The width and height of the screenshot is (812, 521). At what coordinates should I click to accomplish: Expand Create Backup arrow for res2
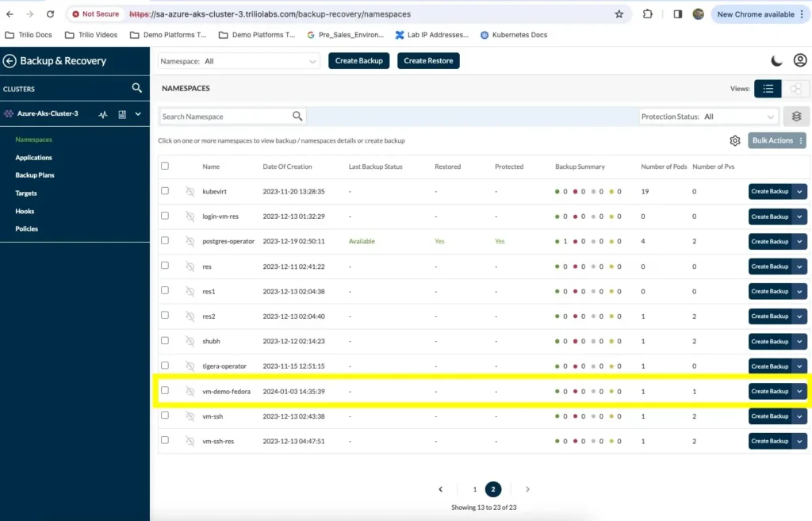(799, 316)
